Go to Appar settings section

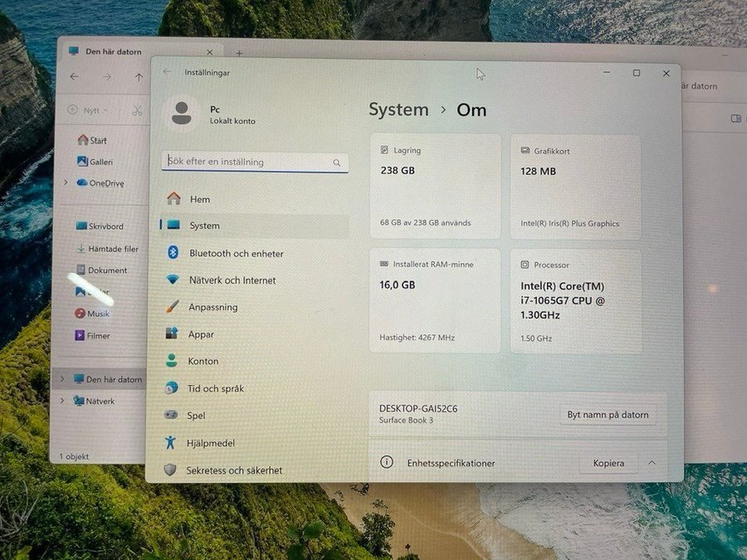tap(201, 334)
